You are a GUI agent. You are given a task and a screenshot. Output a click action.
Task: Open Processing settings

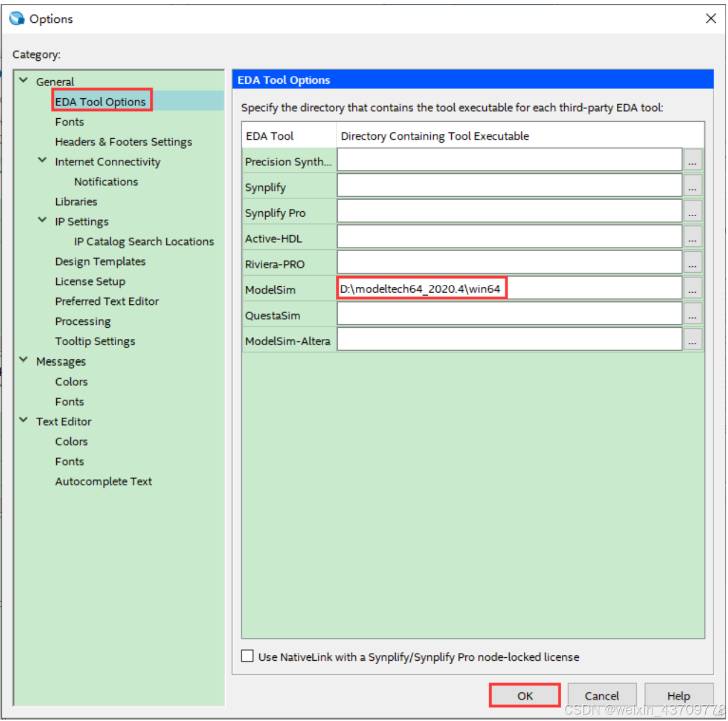click(x=83, y=321)
